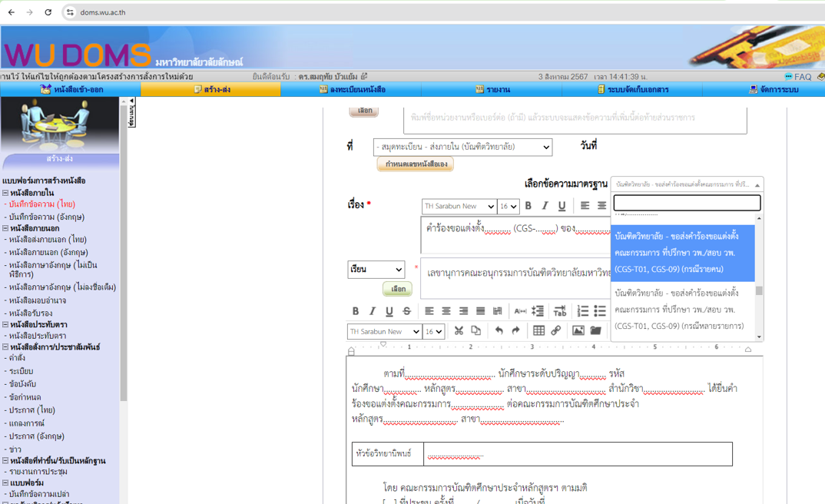Apply bulleted list formatting
The image size is (825, 504).
click(600, 311)
